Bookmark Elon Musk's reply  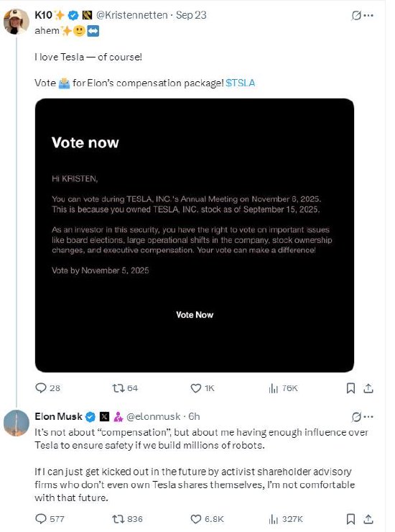tap(350, 519)
